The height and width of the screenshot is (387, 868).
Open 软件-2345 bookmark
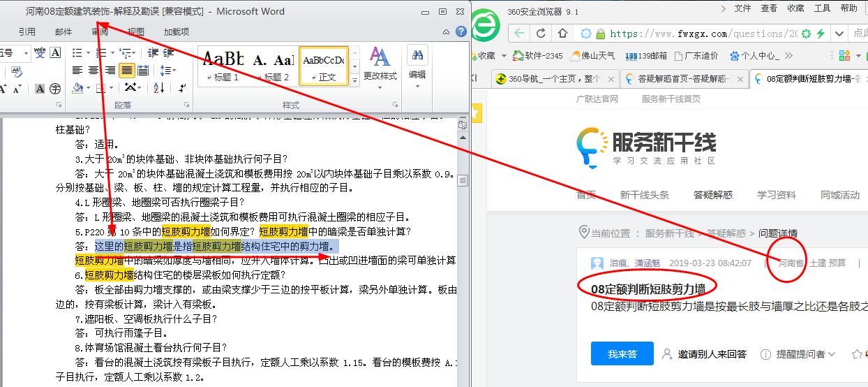click(537, 56)
